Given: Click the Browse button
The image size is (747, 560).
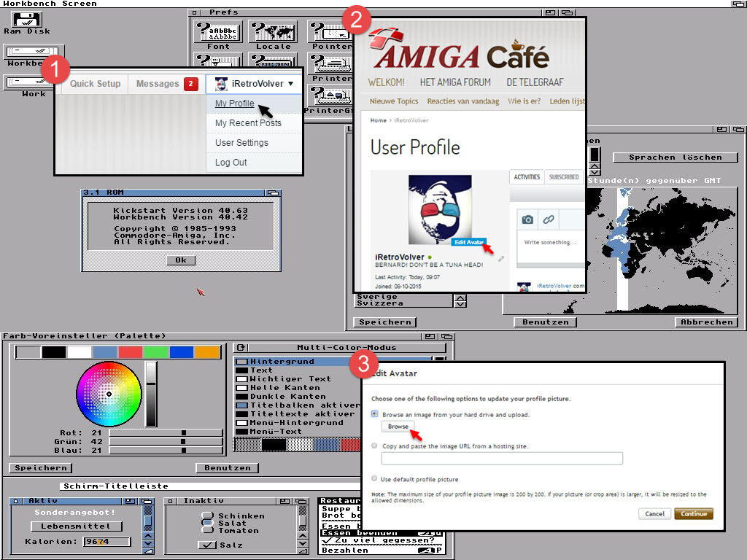Looking at the screenshot, I should [398, 426].
